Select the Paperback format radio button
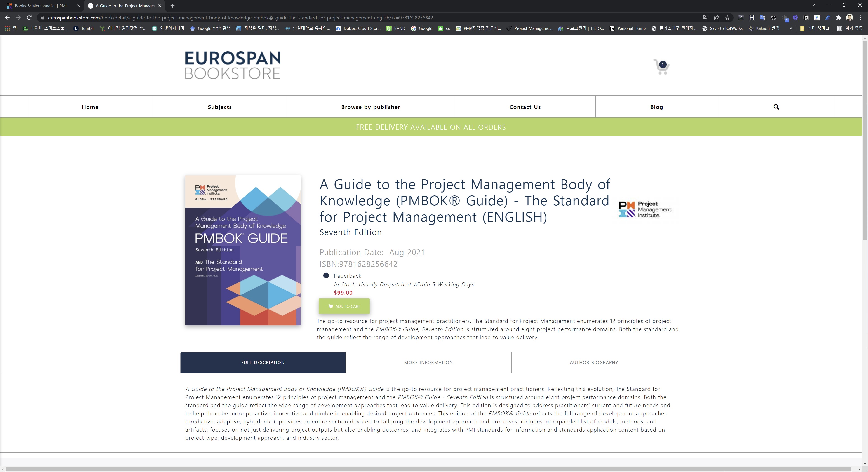 click(x=326, y=276)
